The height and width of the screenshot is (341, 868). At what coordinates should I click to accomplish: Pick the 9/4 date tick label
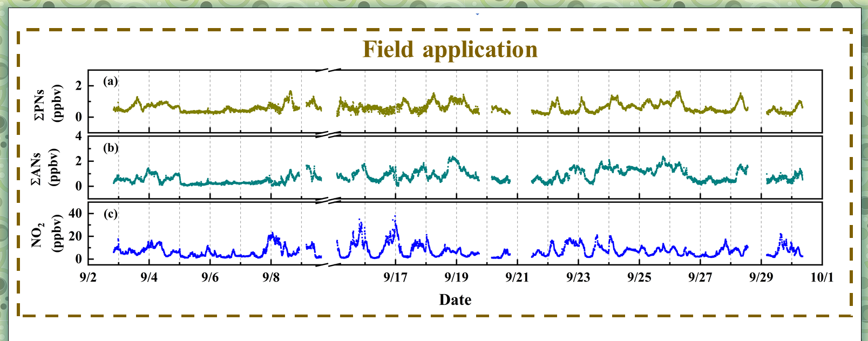pos(149,277)
